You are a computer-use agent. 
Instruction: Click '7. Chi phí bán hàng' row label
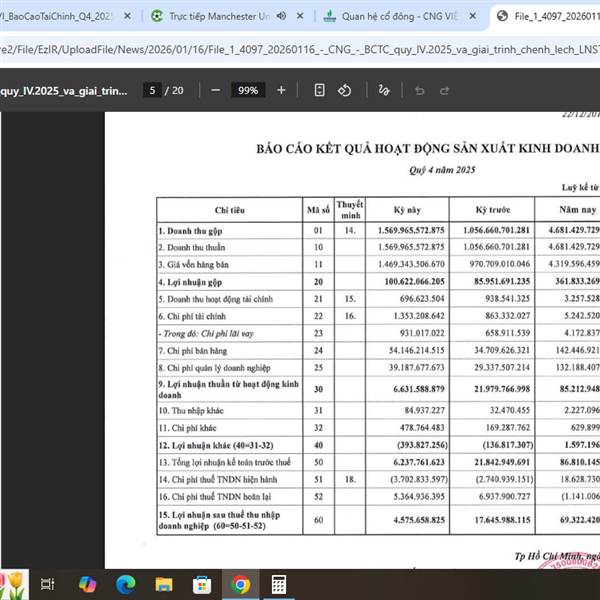(193, 351)
